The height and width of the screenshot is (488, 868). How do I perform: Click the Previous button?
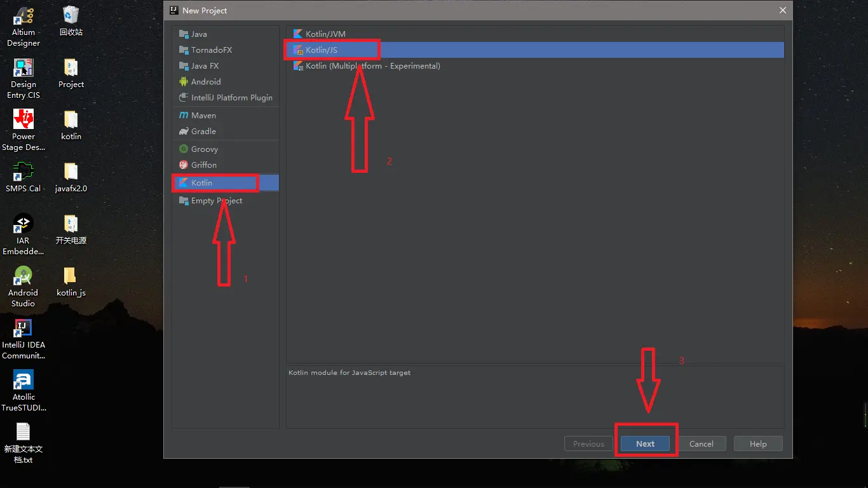pos(588,444)
